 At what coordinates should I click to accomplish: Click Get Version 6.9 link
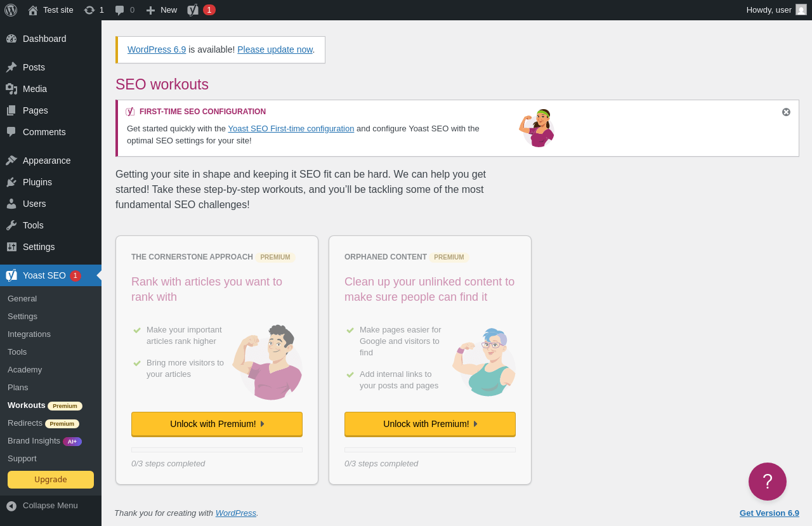point(769,513)
